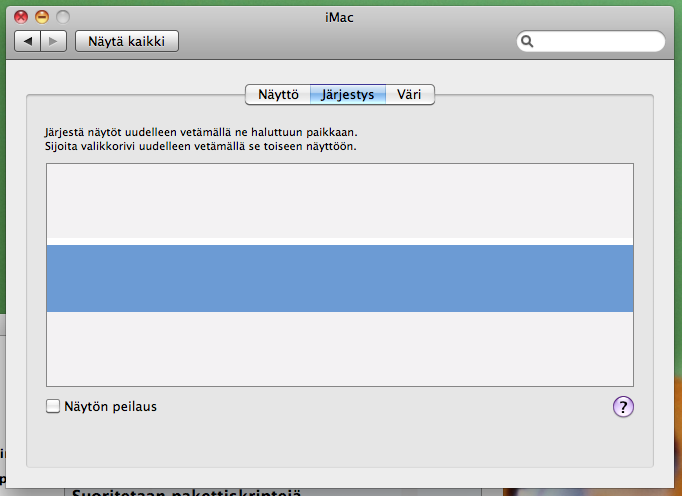The image size is (682, 496).
Task: Click the back arrow in the toolbar
Action: pyautogui.click(x=28, y=41)
